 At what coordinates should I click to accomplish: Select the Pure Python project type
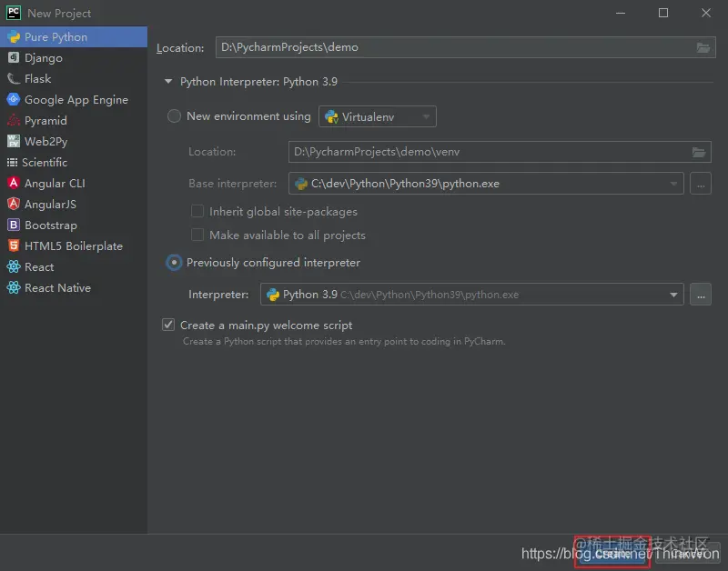click(74, 36)
